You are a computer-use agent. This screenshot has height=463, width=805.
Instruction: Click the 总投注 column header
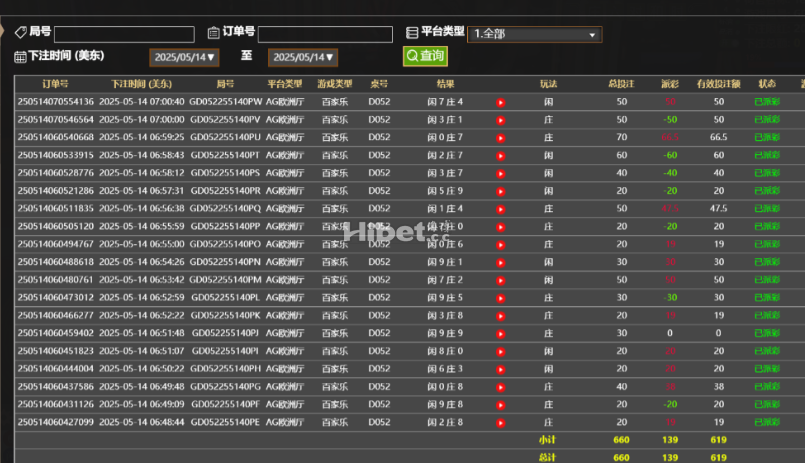tap(621, 84)
